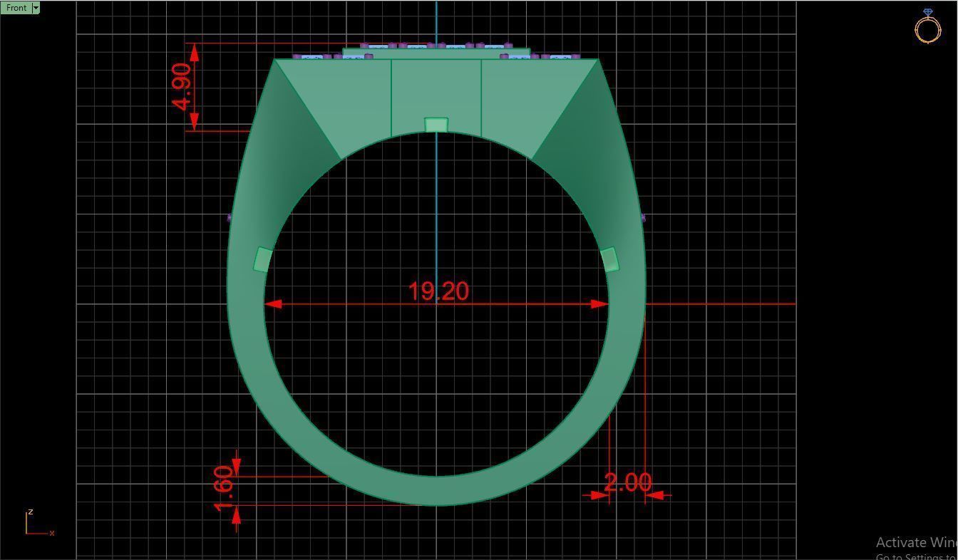The width and height of the screenshot is (958, 560).
Task: Select the right square cutout on the shank
Action: 609,259
